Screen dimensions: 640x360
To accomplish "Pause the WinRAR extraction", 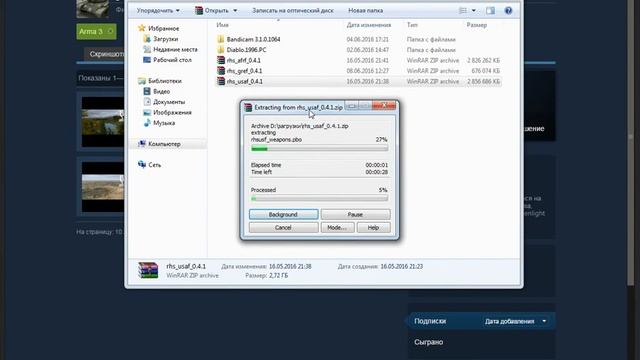I will pos(355,214).
